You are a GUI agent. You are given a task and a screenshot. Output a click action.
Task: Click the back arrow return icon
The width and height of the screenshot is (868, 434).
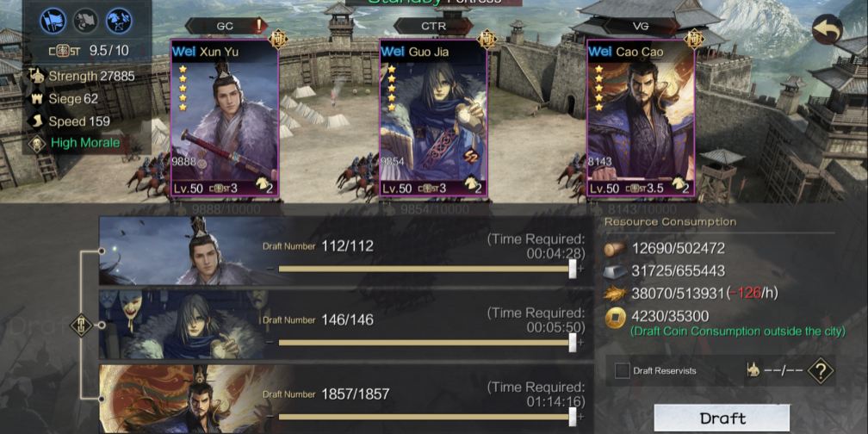coord(827,29)
